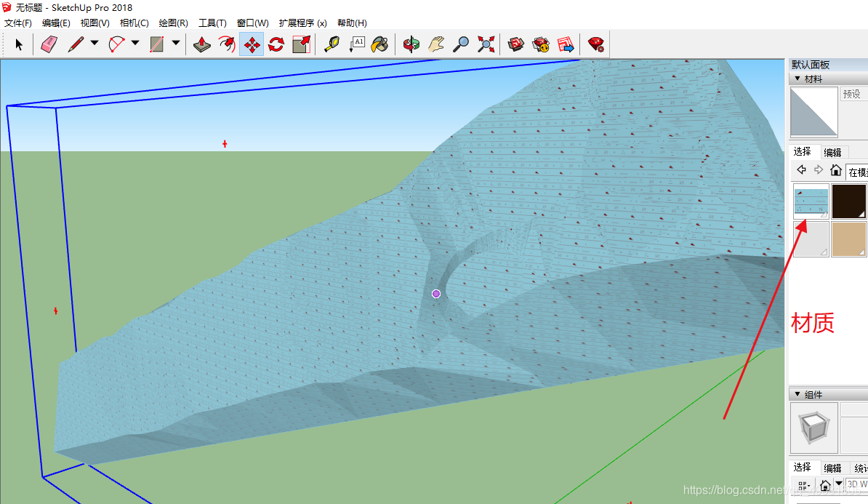This screenshot has width=868, height=504.
Task: Click the current material preview thumbnail
Action: coord(813,112)
